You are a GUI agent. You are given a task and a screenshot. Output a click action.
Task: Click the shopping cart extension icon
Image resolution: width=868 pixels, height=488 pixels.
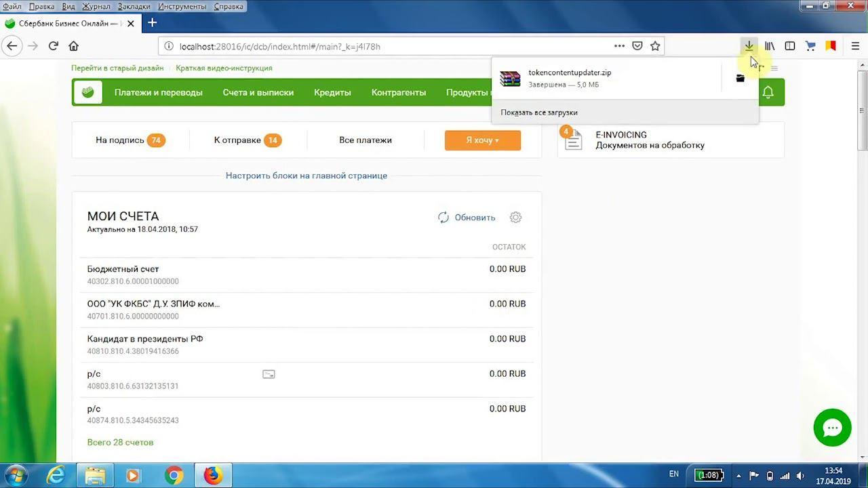click(x=810, y=46)
